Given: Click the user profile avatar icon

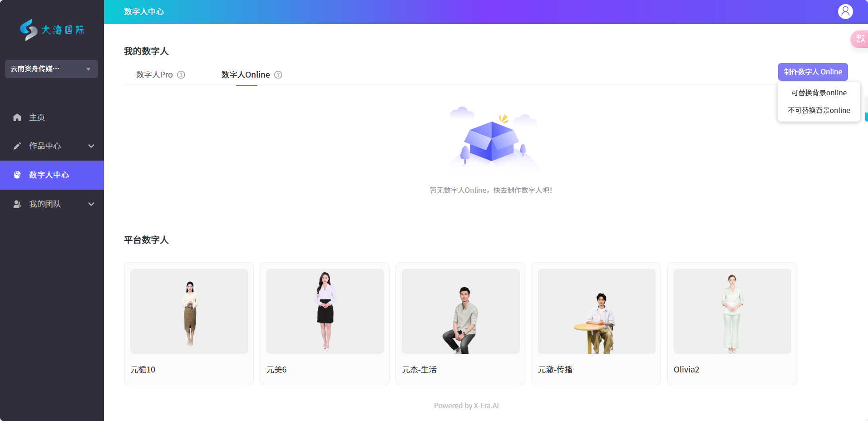Looking at the screenshot, I should pos(845,11).
